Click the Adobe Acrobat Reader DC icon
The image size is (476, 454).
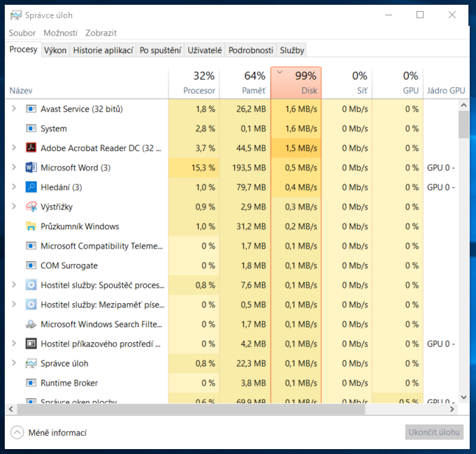pos(31,148)
